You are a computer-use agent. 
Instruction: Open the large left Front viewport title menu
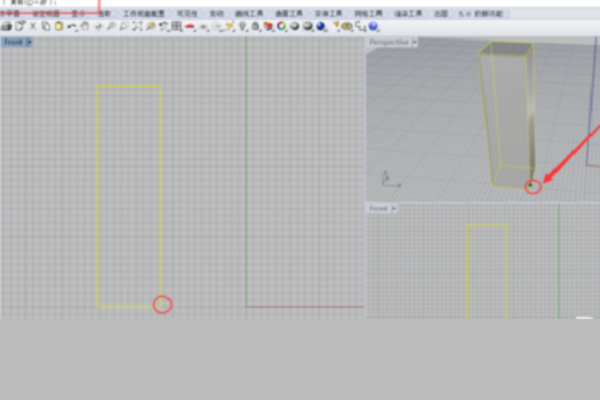pos(17,43)
